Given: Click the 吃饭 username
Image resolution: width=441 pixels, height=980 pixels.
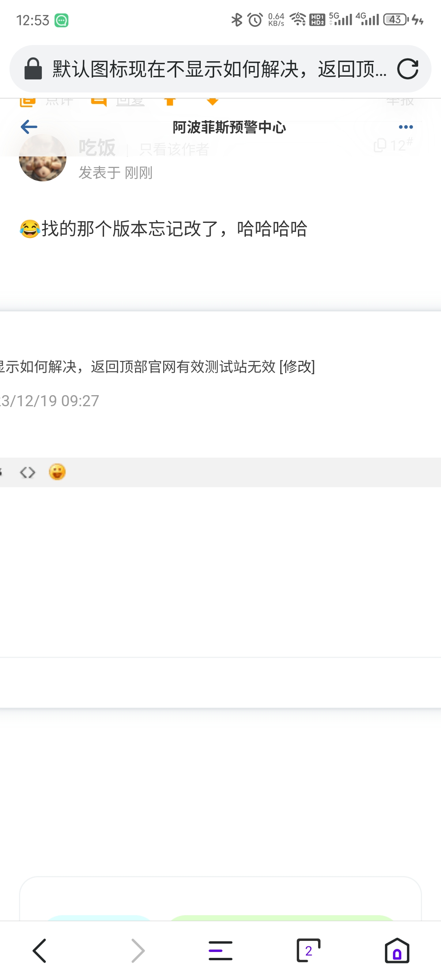Looking at the screenshot, I should 97,147.
